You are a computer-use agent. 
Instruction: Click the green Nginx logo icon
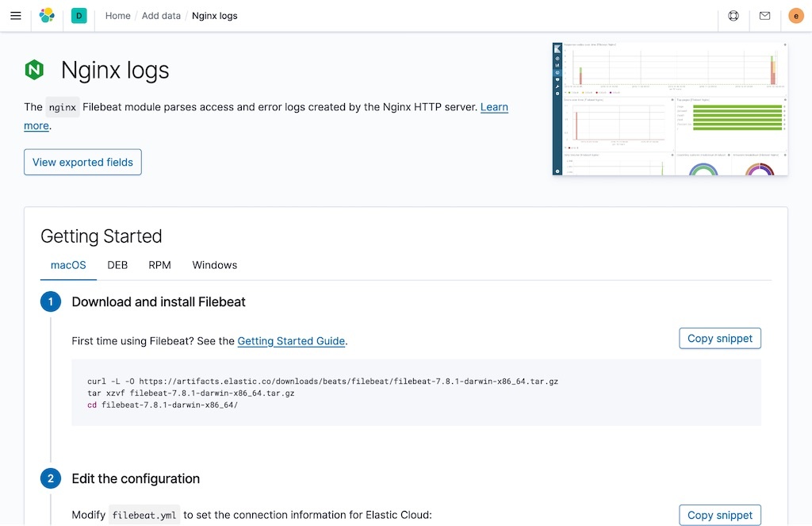[x=34, y=70]
